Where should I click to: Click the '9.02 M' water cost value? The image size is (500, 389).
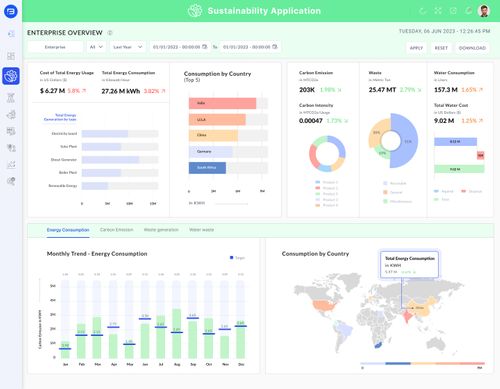click(x=444, y=121)
